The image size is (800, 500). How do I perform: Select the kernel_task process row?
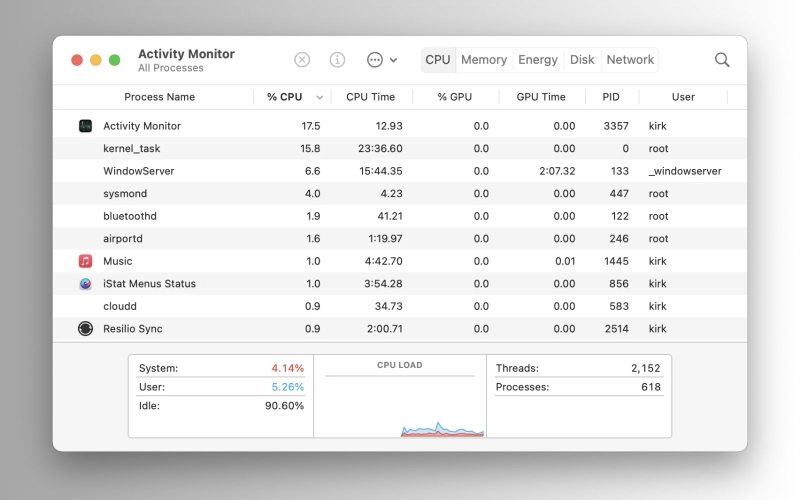click(400, 148)
